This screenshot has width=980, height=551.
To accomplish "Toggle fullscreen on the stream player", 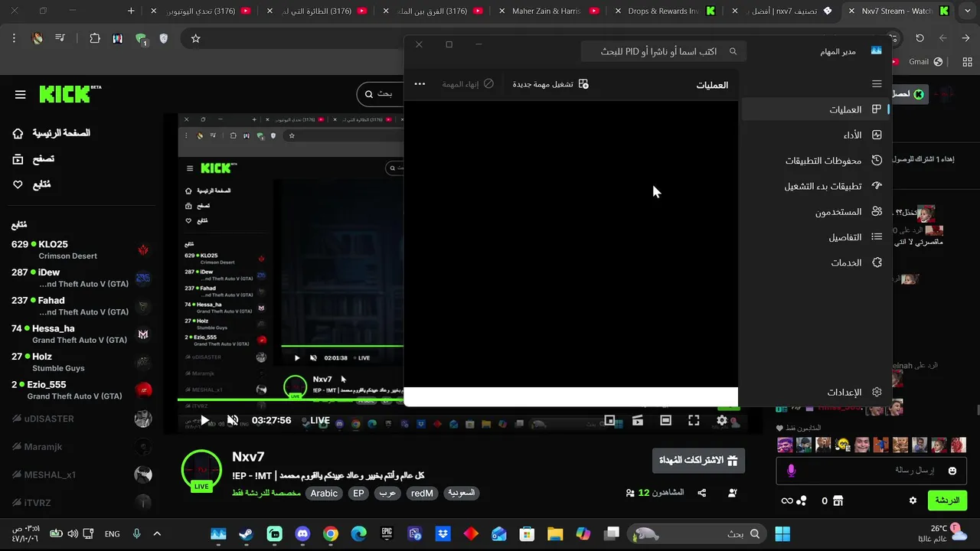I will (694, 420).
